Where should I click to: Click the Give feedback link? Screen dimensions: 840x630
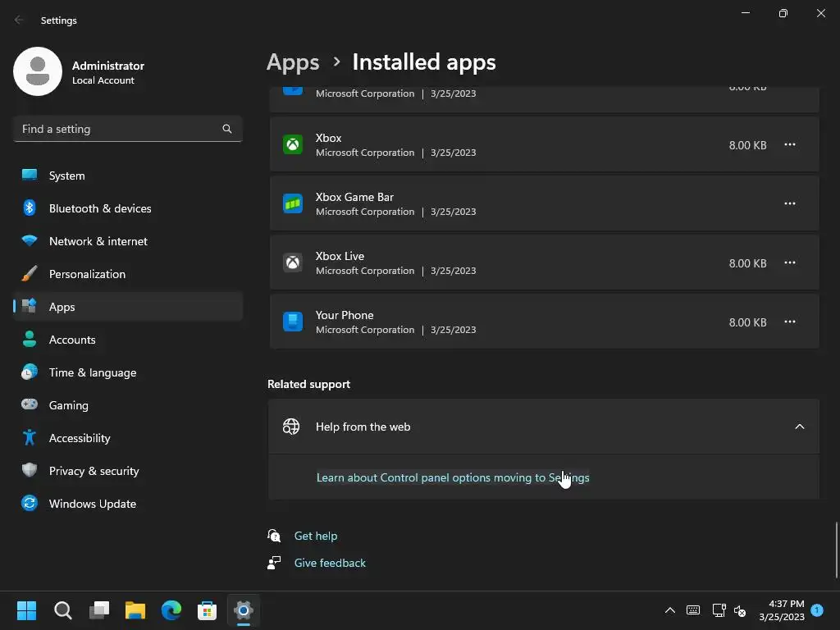coord(330,563)
